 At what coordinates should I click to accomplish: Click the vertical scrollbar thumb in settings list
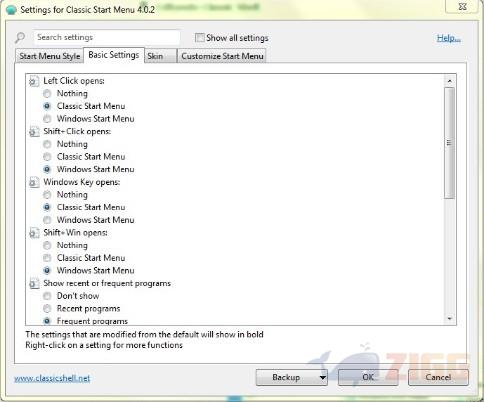tap(449, 143)
